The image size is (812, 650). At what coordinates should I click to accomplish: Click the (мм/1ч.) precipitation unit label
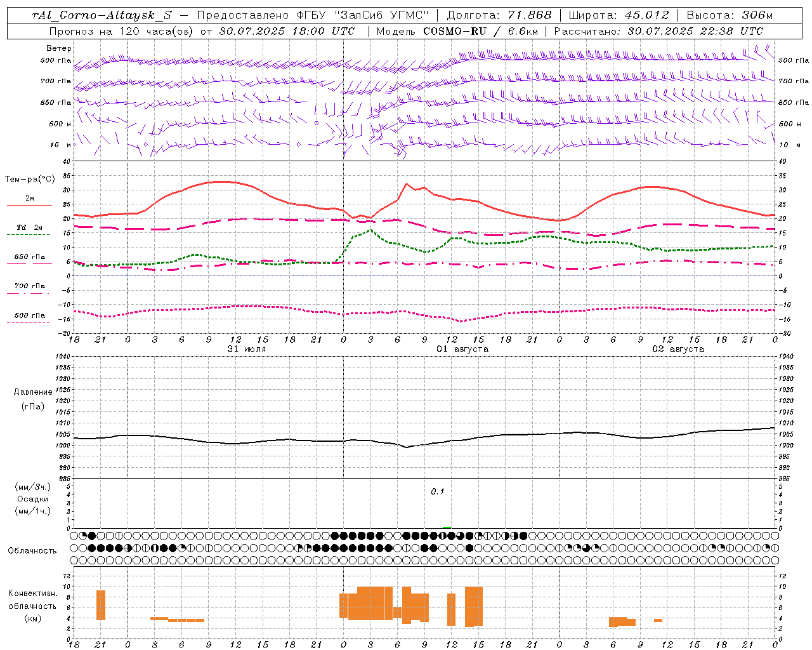pos(32,511)
